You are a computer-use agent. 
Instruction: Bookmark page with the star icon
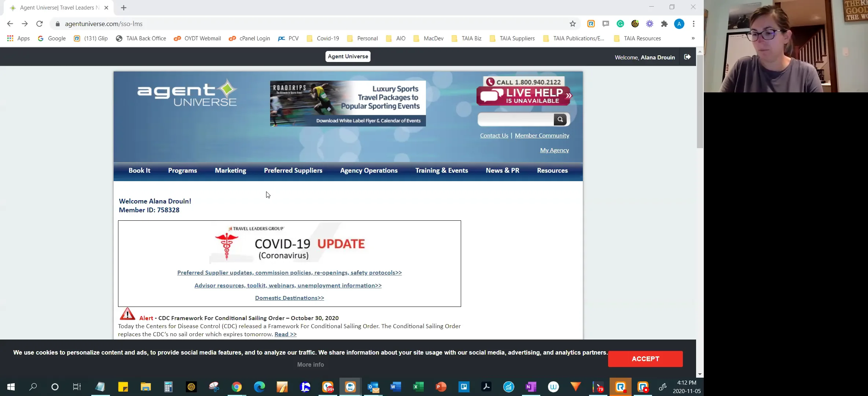(573, 24)
